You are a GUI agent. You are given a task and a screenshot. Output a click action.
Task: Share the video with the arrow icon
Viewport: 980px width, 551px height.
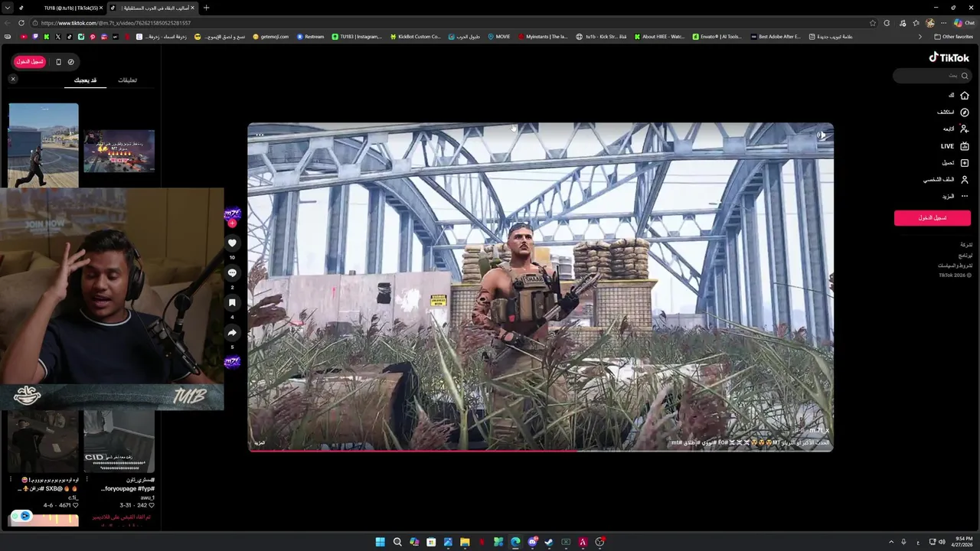pyautogui.click(x=232, y=333)
